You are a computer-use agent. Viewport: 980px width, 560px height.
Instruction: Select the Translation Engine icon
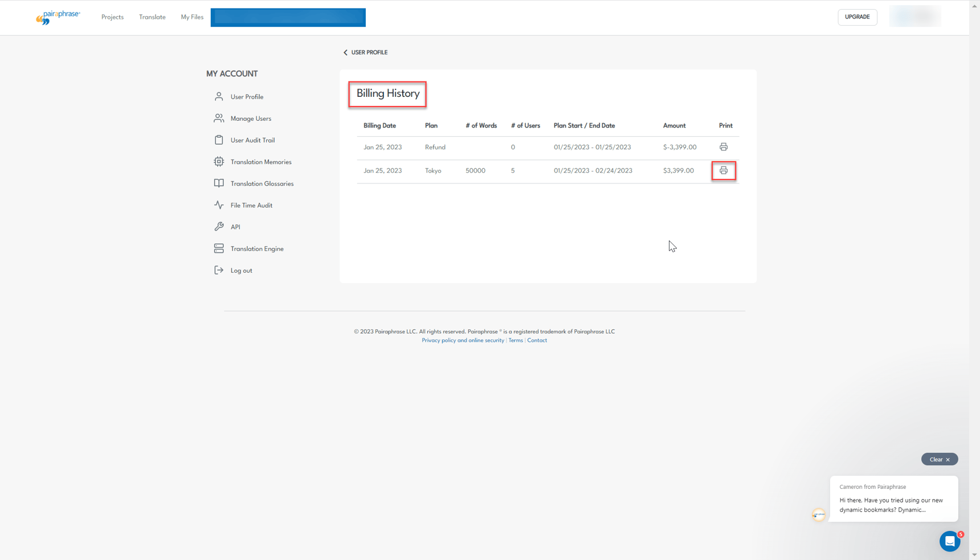click(219, 248)
